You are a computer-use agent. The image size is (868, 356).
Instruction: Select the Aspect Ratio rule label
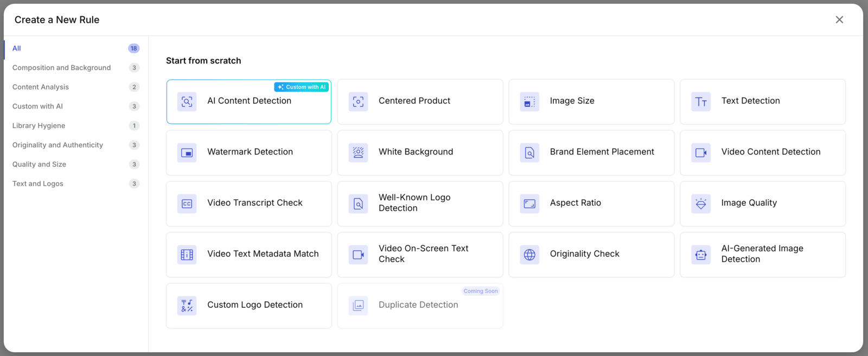(576, 203)
